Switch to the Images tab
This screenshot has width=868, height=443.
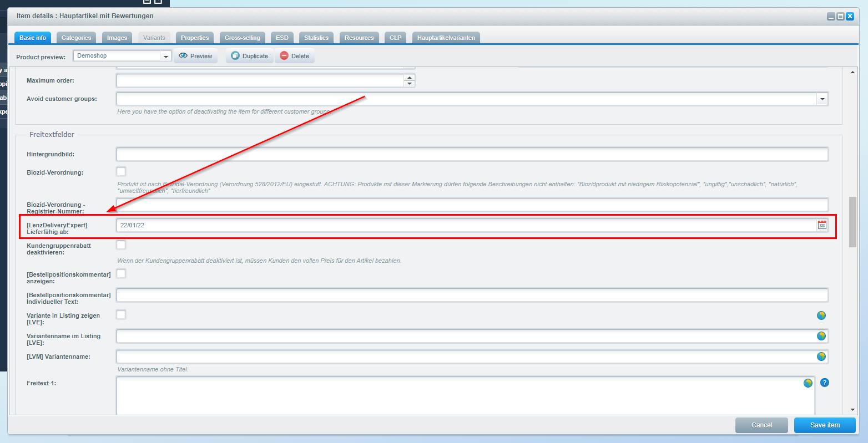point(117,38)
